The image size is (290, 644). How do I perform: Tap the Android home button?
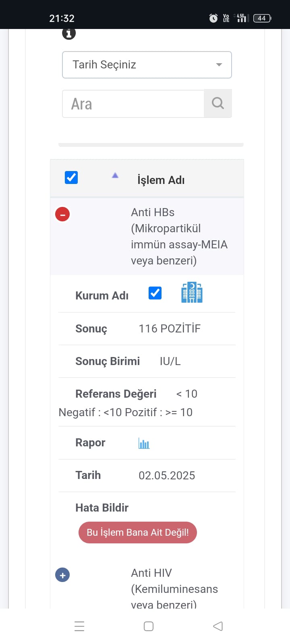149,626
